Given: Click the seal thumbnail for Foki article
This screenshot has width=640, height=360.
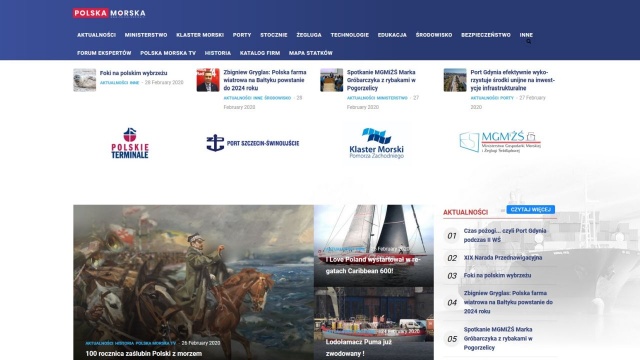Looking at the screenshot, I should [84, 80].
